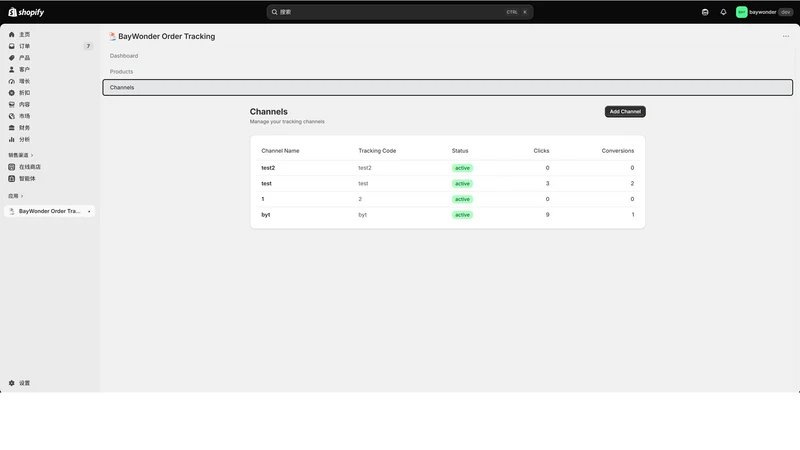This screenshot has height=450, width=800.
Task: Open the 主页 home page
Action: click(24, 35)
